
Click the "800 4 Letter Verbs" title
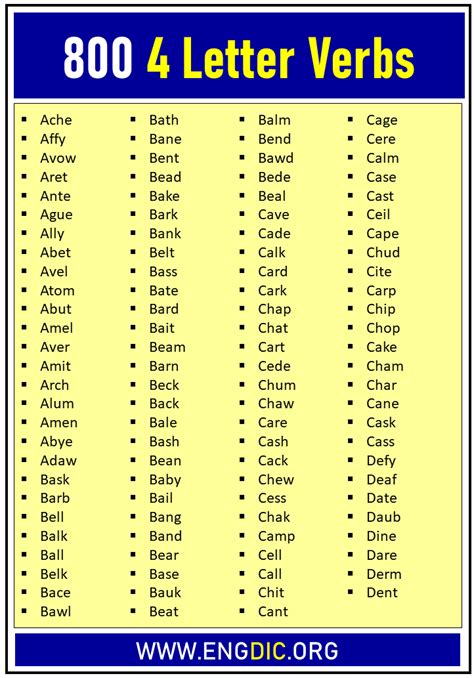(239, 58)
